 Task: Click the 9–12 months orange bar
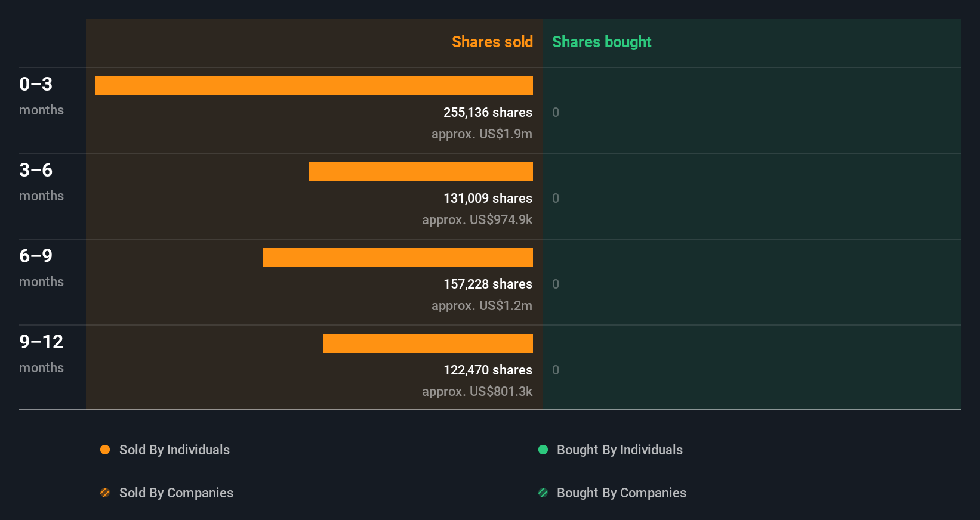pos(428,343)
